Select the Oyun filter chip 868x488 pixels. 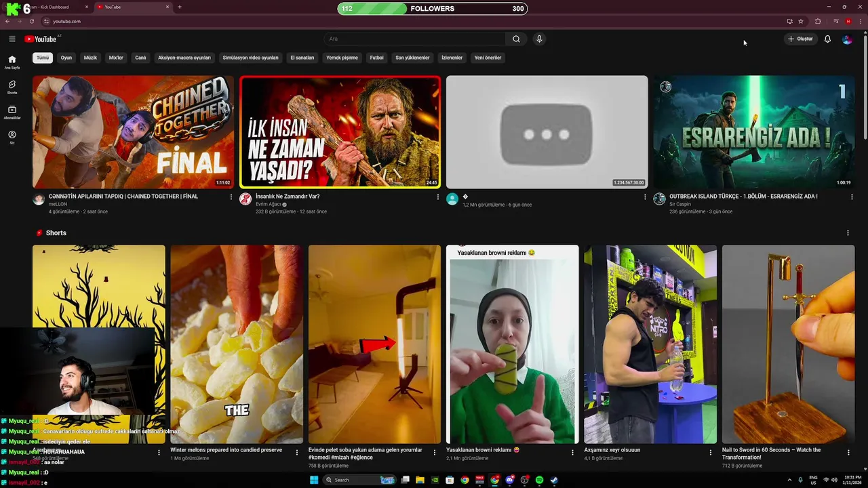[66, 58]
